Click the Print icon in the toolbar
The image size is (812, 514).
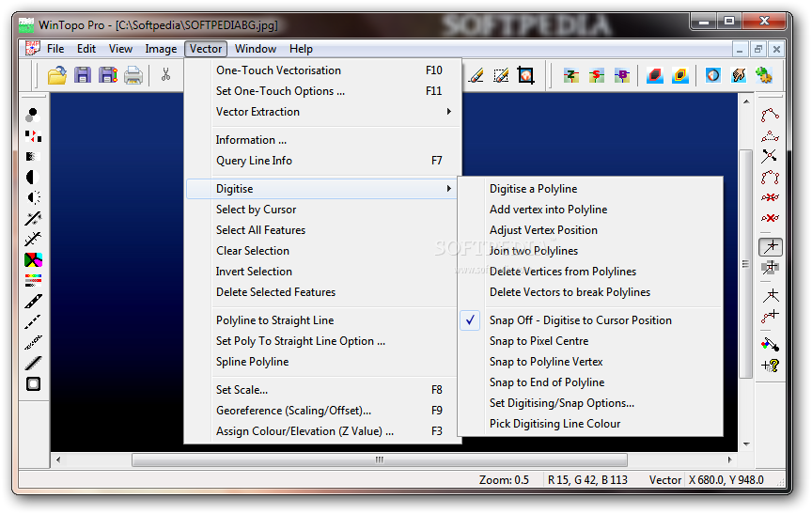[133, 75]
